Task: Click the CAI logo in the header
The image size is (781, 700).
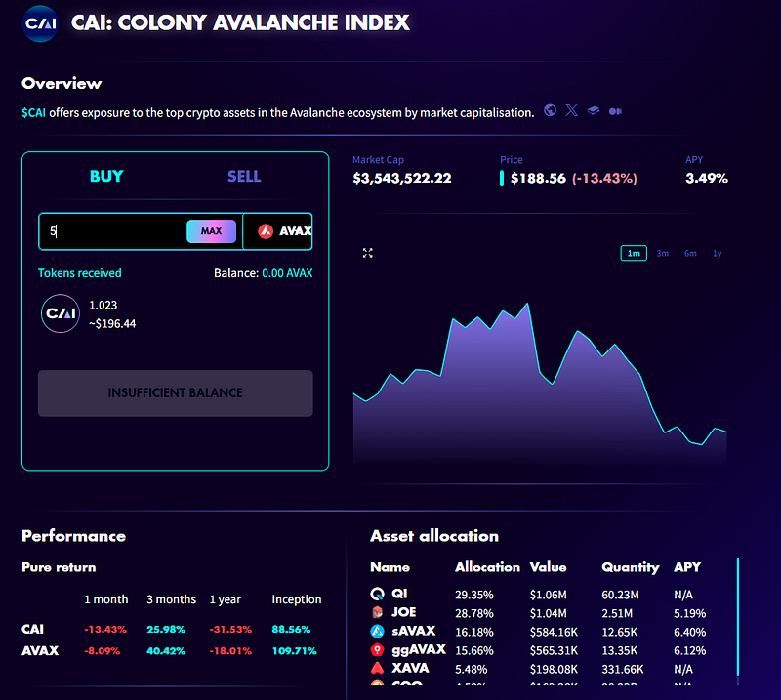Action: coord(40,23)
